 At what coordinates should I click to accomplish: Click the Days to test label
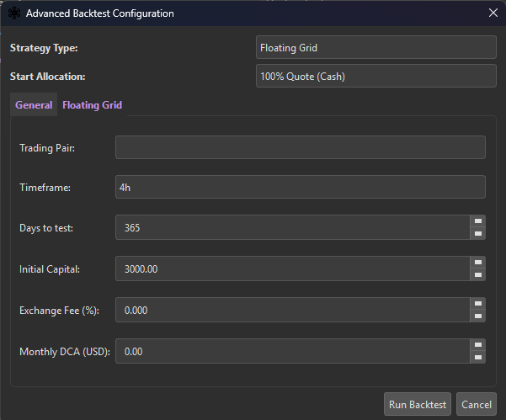46,228
